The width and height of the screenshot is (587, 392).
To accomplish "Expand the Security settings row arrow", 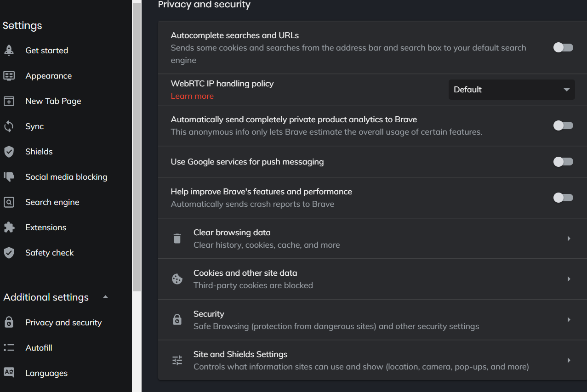I will point(569,320).
